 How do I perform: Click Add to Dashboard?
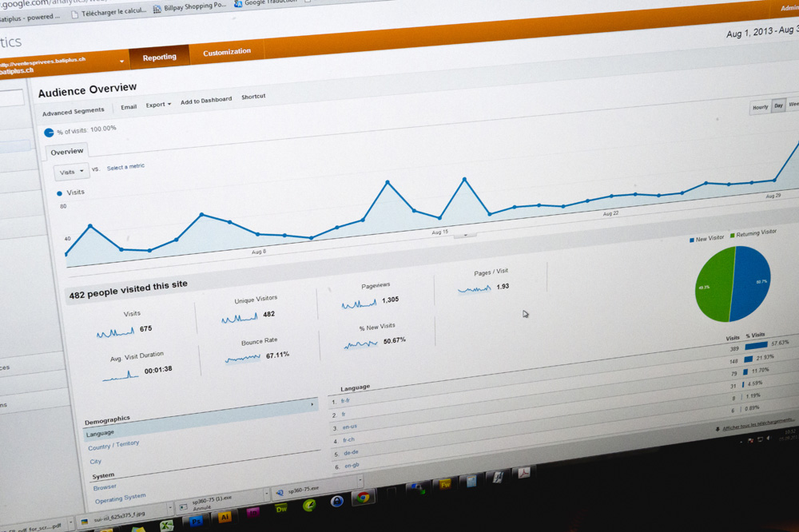click(x=206, y=101)
